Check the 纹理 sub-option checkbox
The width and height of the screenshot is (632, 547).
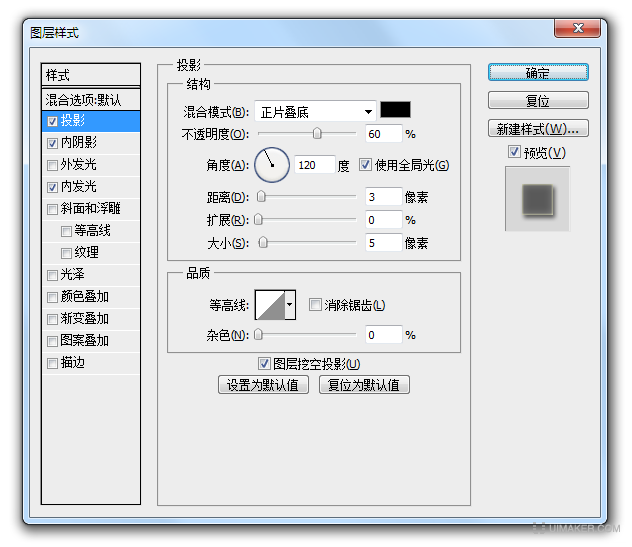coord(66,253)
